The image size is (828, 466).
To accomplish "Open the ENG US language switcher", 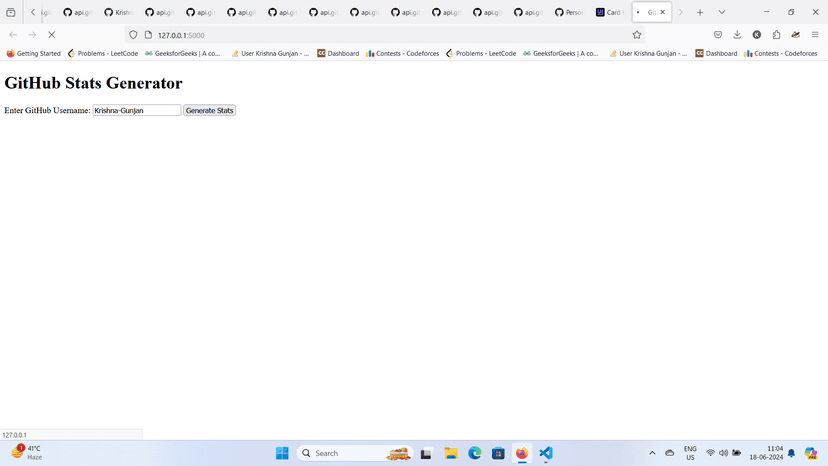I will 690,453.
